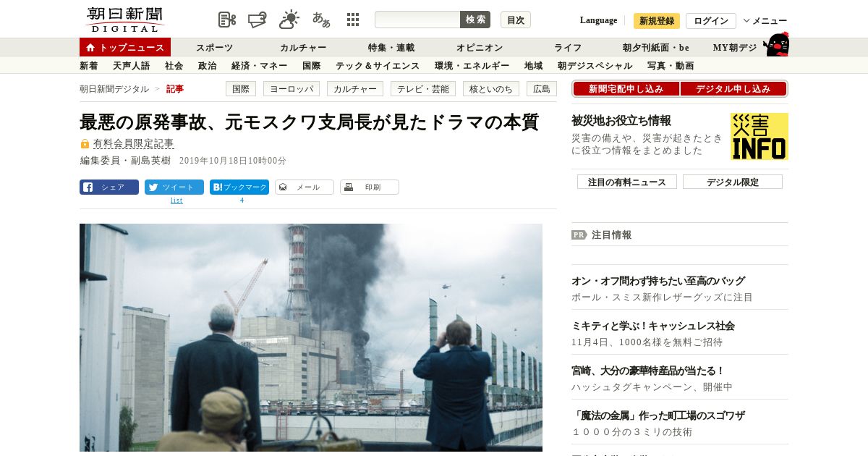The height and width of the screenshot is (456, 868).
Task: Click the 核といのち article tag
Action: pyautogui.click(x=491, y=89)
